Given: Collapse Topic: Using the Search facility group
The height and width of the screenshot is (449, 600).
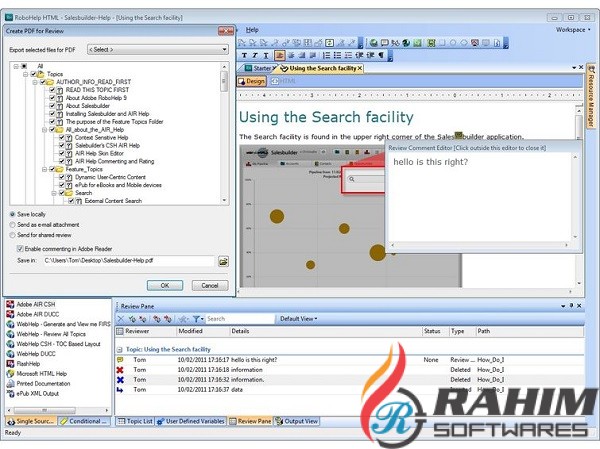Looking at the screenshot, I should 119,349.
